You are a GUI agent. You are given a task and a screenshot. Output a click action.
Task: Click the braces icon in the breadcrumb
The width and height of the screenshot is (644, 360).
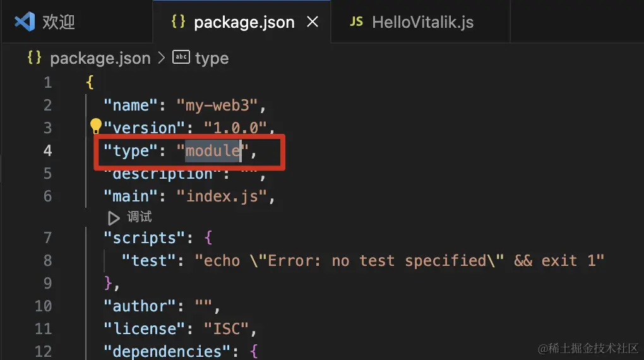point(34,58)
